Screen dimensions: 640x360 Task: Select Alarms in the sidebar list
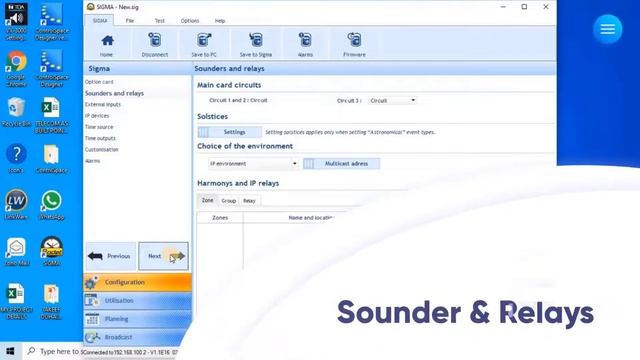tap(93, 161)
